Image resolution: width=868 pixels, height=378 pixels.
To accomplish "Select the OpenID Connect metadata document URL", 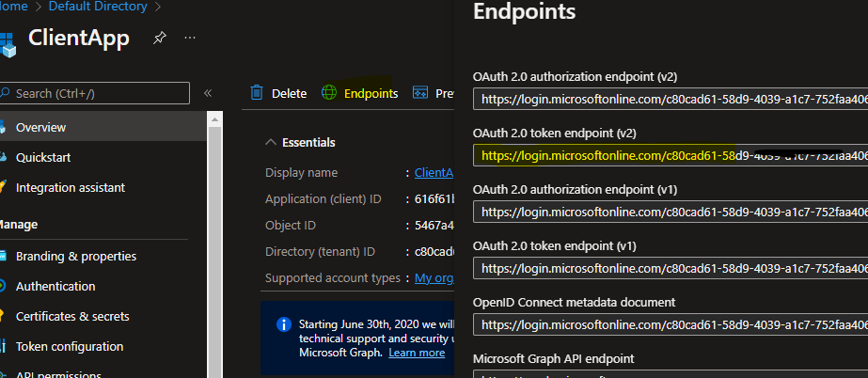I will pyautogui.click(x=671, y=324).
